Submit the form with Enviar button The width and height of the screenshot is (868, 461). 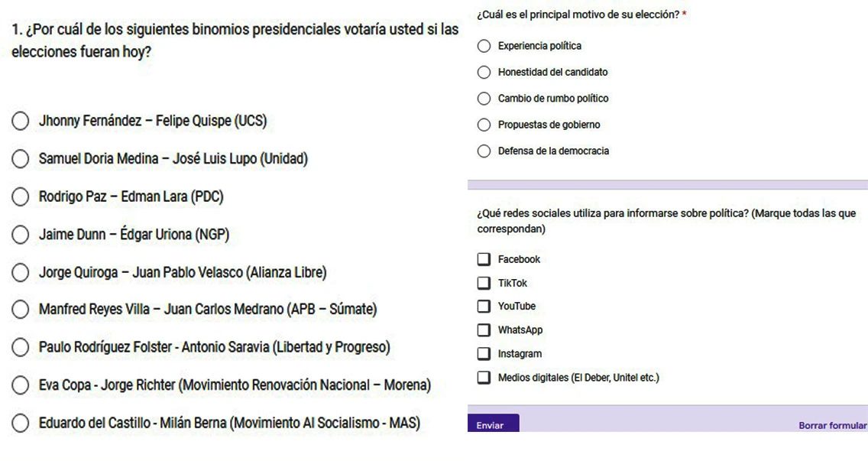(x=494, y=424)
